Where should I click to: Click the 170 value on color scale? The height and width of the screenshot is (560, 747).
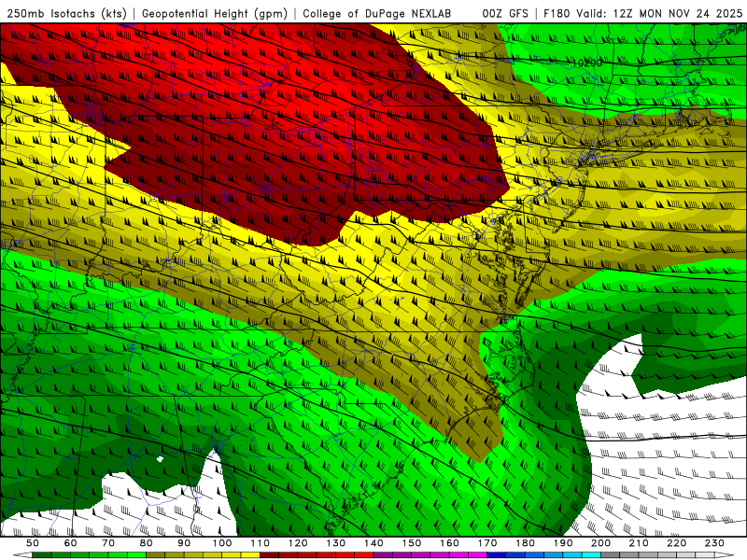[x=487, y=543]
